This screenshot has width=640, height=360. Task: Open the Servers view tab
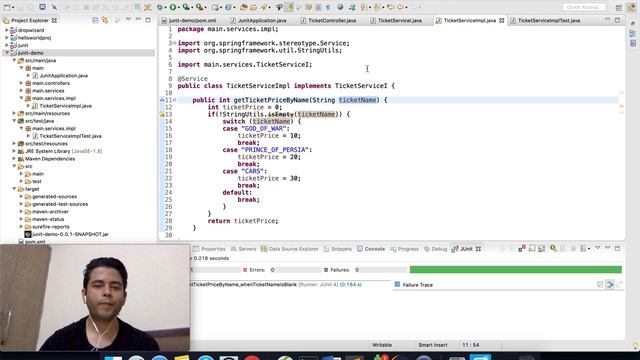[243, 249]
